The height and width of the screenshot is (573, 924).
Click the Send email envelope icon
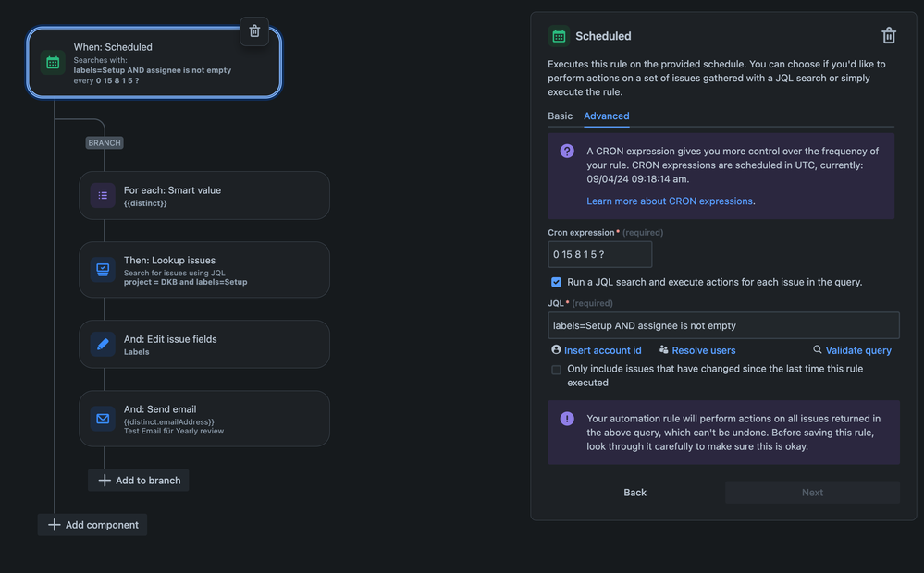coord(103,419)
